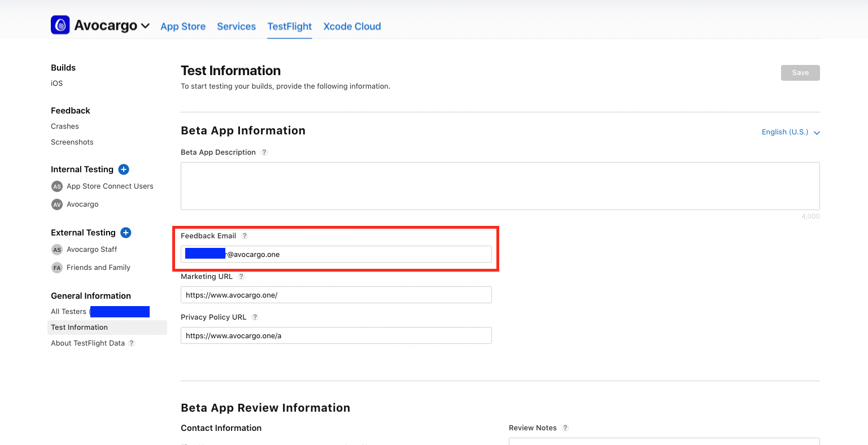Add a new External Testing group
This screenshot has height=445, width=868.
tap(126, 233)
